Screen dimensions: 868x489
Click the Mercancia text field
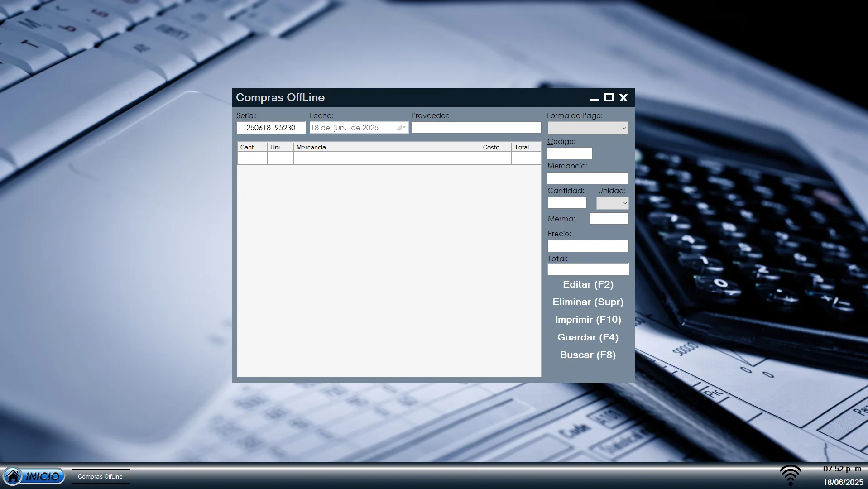[587, 178]
